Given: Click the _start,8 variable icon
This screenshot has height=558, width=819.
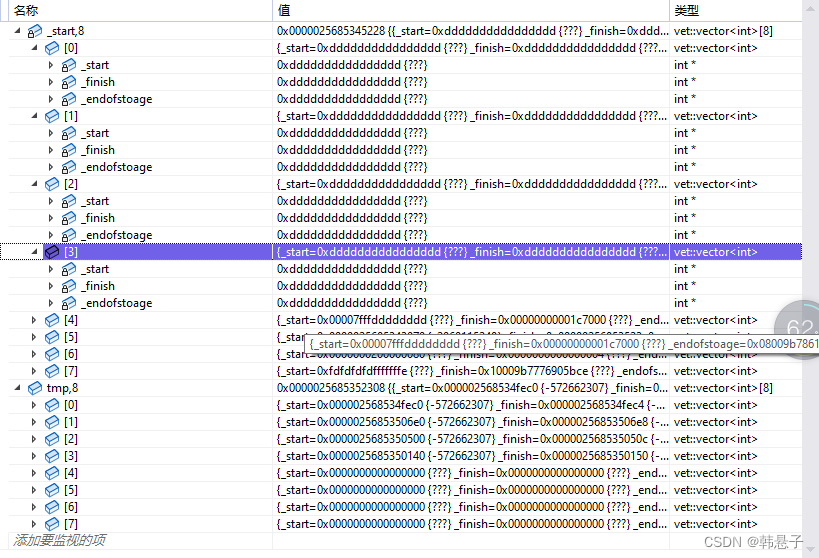Looking at the screenshot, I should [x=34, y=31].
